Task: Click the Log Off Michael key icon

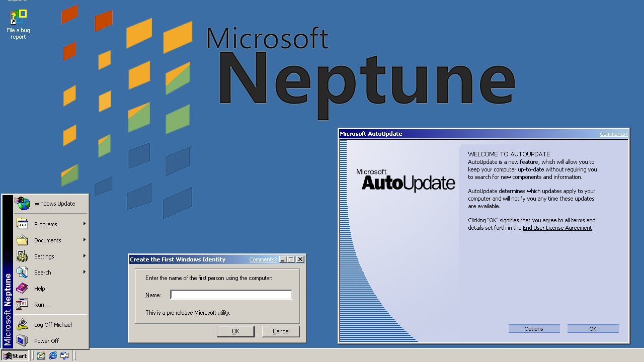Action: click(x=22, y=325)
